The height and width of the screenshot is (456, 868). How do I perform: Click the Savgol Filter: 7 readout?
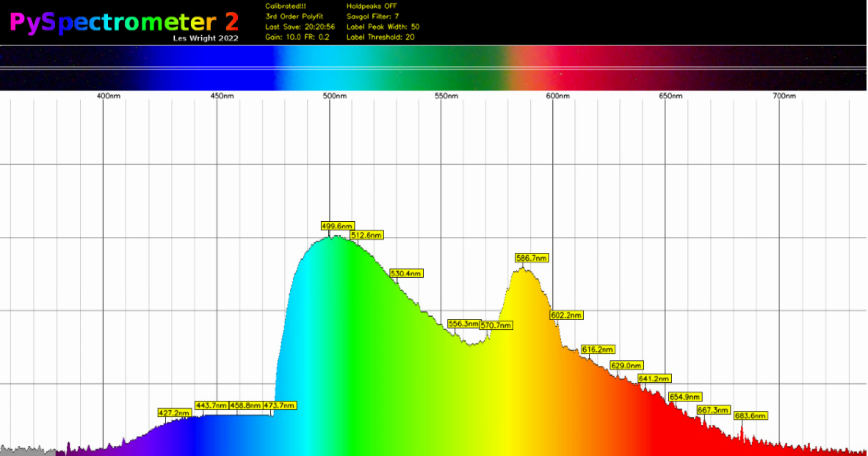[373, 17]
